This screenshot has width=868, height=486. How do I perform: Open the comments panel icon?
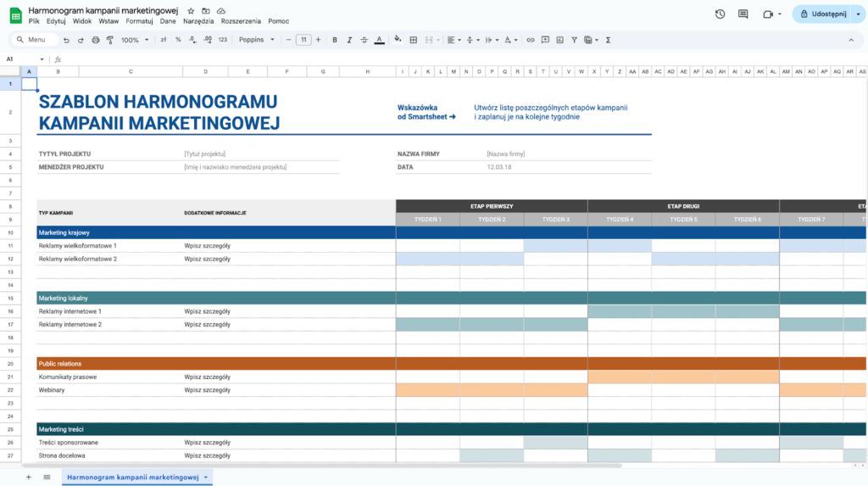click(x=743, y=14)
